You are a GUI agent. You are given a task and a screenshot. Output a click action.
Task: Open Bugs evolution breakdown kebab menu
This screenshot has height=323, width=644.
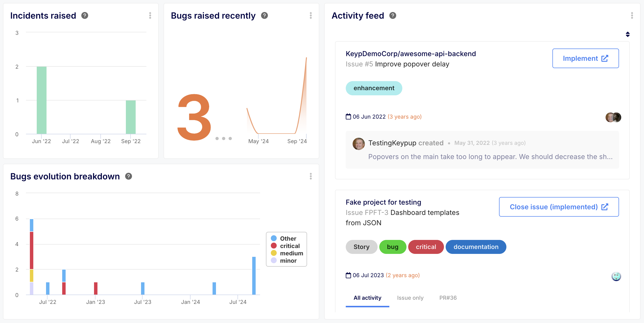pyautogui.click(x=310, y=176)
